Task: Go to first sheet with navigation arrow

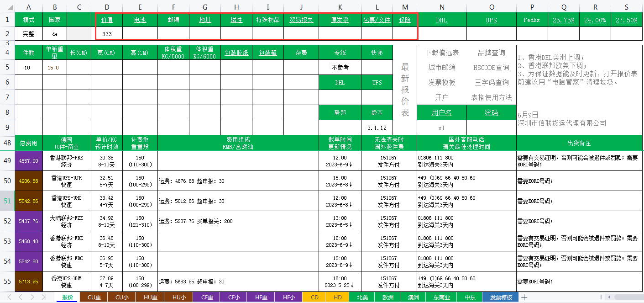Action: (9, 298)
